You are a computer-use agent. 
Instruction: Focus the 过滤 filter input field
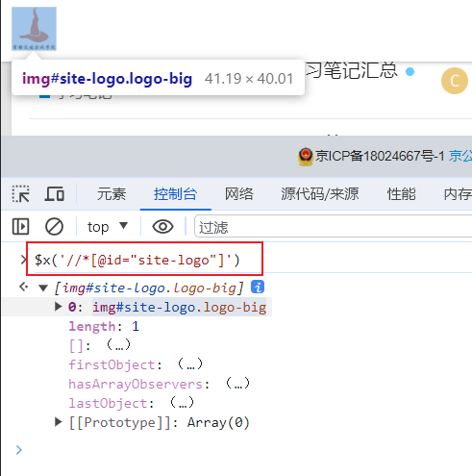tap(334, 227)
